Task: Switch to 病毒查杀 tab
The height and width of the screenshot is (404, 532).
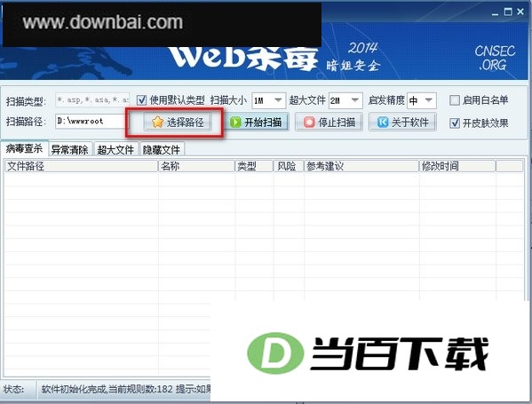Action: (24, 148)
